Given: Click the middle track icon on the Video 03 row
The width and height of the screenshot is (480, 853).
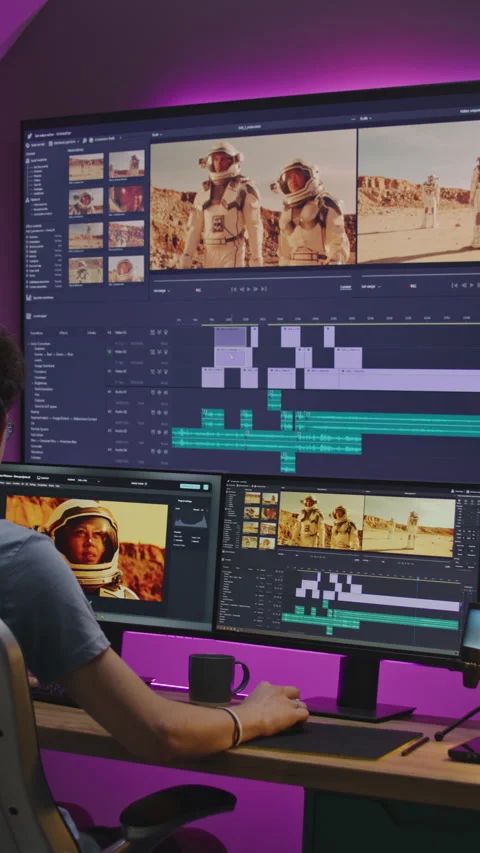Looking at the screenshot, I should click(x=159, y=332).
